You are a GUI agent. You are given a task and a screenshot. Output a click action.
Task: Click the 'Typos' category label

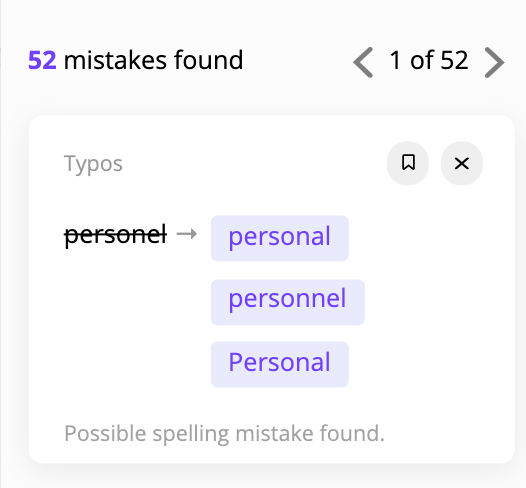(93, 165)
